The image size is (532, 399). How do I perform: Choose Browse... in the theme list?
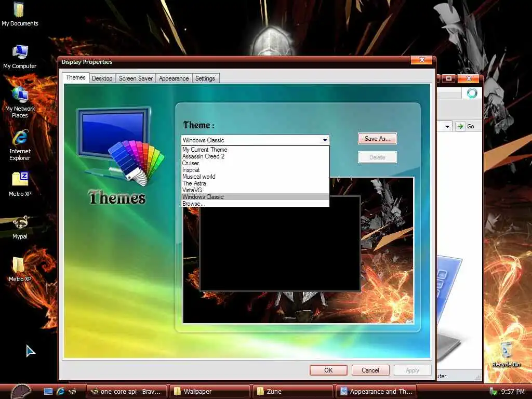pyautogui.click(x=255, y=204)
